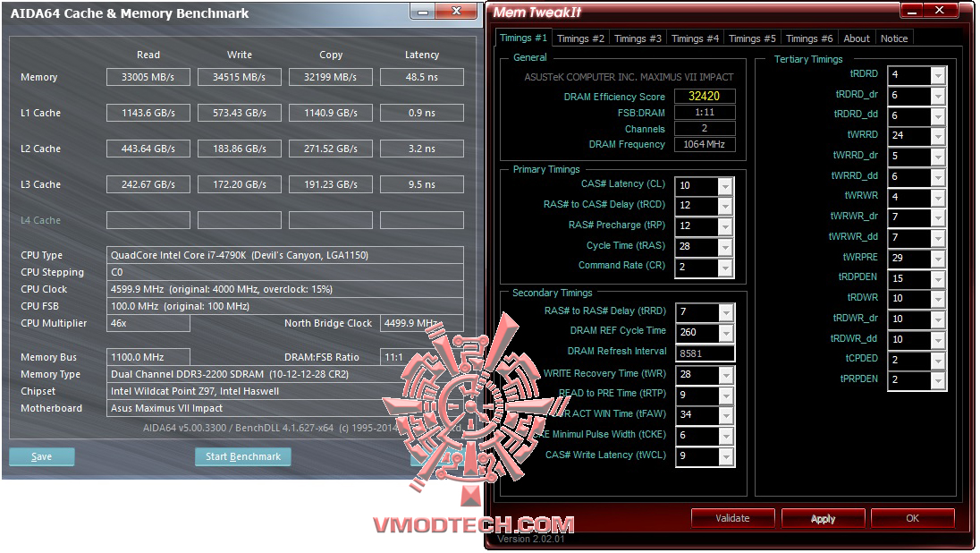Expand the READ to PRE Time (tRTP) dropdown
980x553 pixels.
[x=726, y=395]
